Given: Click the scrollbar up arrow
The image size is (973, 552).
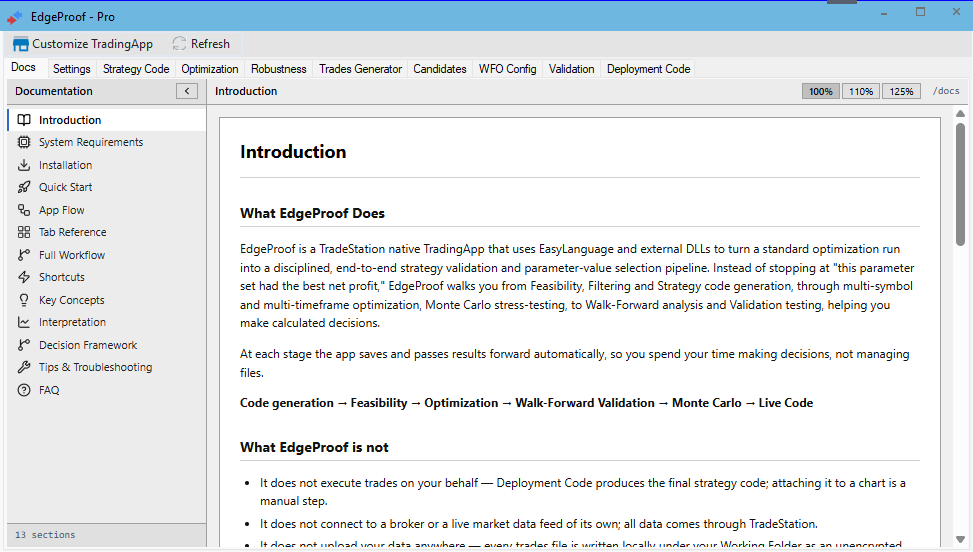Looking at the screenshot, I should point(961,114).
